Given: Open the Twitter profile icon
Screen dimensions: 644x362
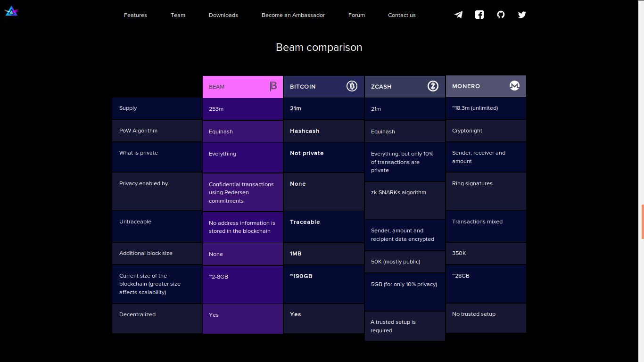Looking at the screenshot, I should (522, 15).
